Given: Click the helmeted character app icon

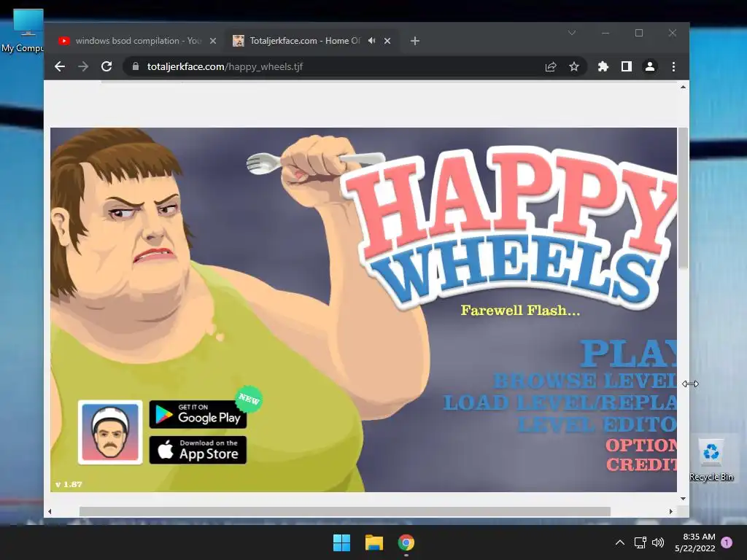Looking at the screenshot, I should (x=110, y=432).
